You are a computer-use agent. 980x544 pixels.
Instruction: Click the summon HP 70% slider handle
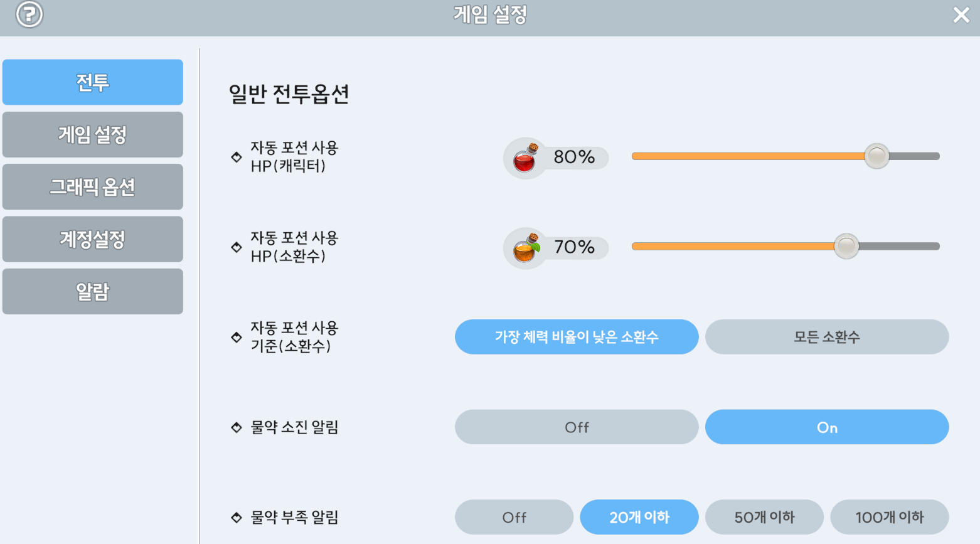pyautogui.click(x=846, y=246)
